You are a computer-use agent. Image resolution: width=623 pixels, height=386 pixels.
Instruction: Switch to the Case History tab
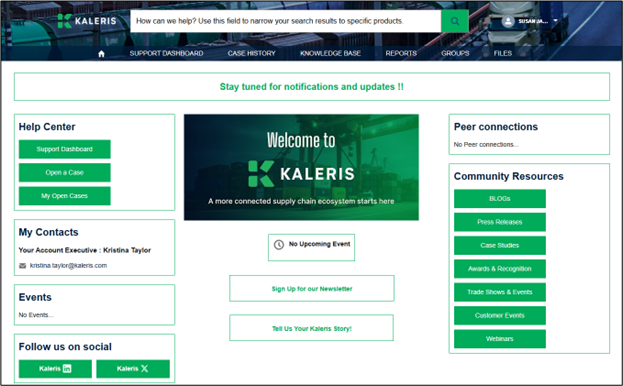(x=252, y=53)
